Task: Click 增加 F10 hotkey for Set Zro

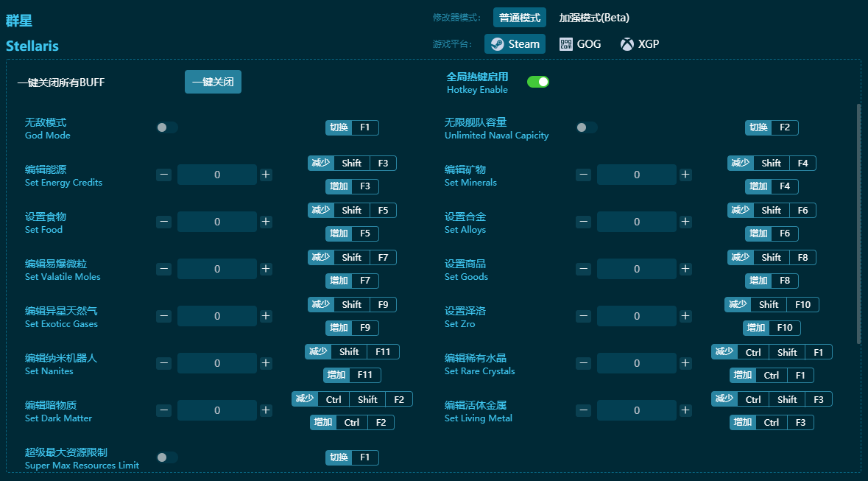Action: coord(772,328)
